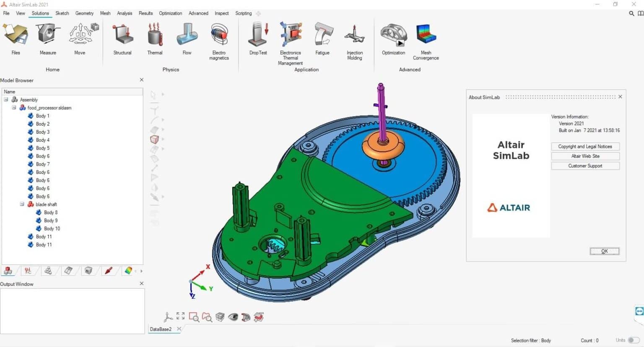Screen dimensions: 644x347
Task: Open the Optimization menu
Action: click(171, 13)
